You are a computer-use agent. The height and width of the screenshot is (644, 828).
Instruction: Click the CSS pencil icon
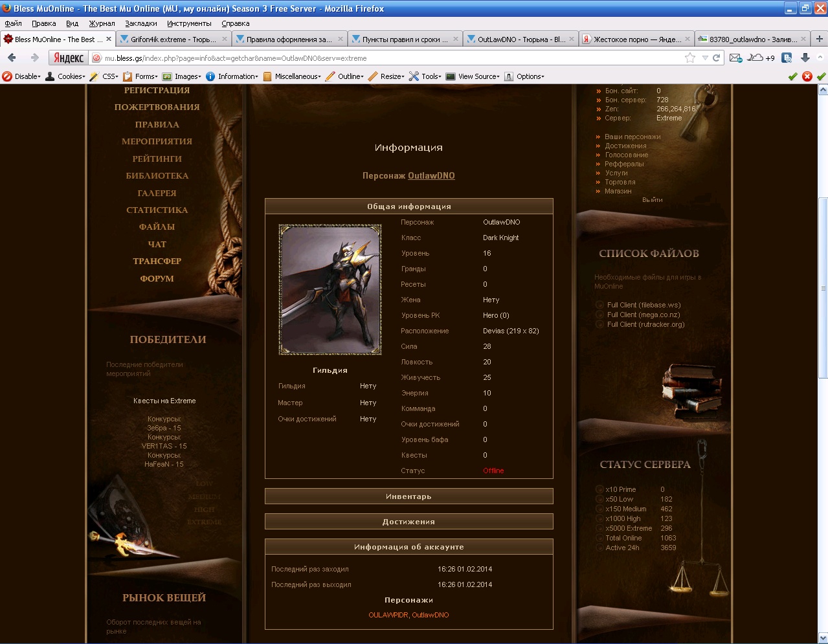(x=94, y=76)
